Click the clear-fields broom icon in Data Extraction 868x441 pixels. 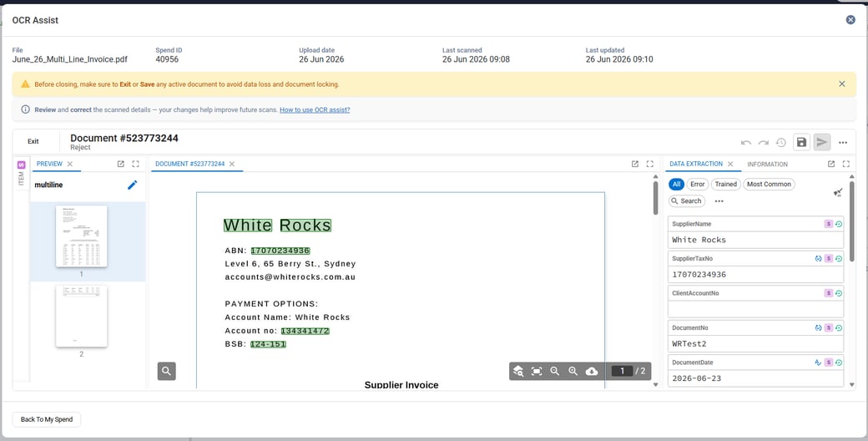click(838, 192)
